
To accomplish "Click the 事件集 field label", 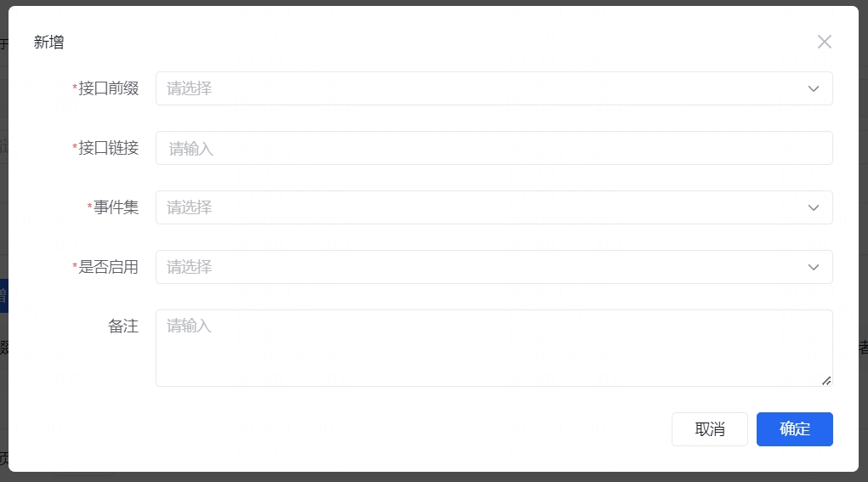I will 116,207.
